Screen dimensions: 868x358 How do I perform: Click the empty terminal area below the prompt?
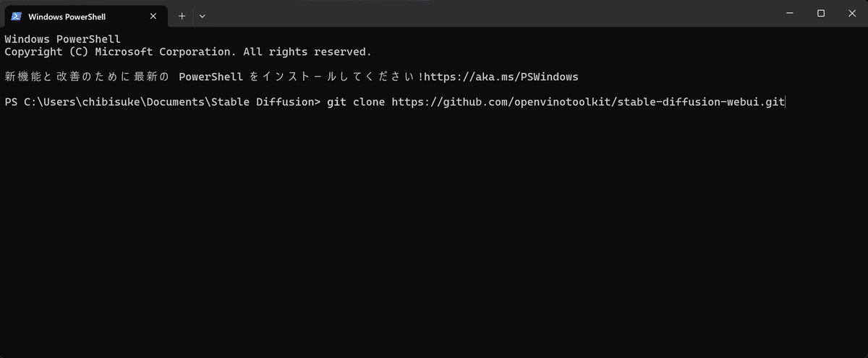(x=434, y=231)
